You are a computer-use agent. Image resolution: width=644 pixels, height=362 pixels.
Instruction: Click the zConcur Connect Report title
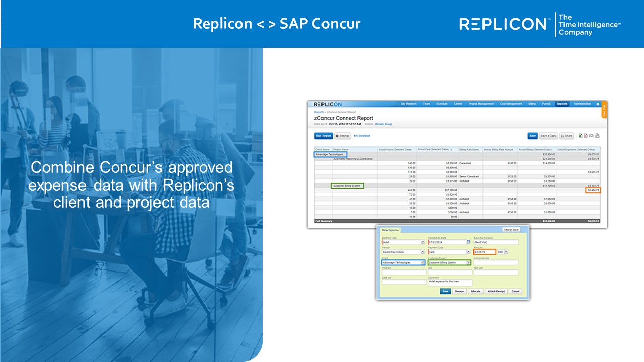point(344,118)
